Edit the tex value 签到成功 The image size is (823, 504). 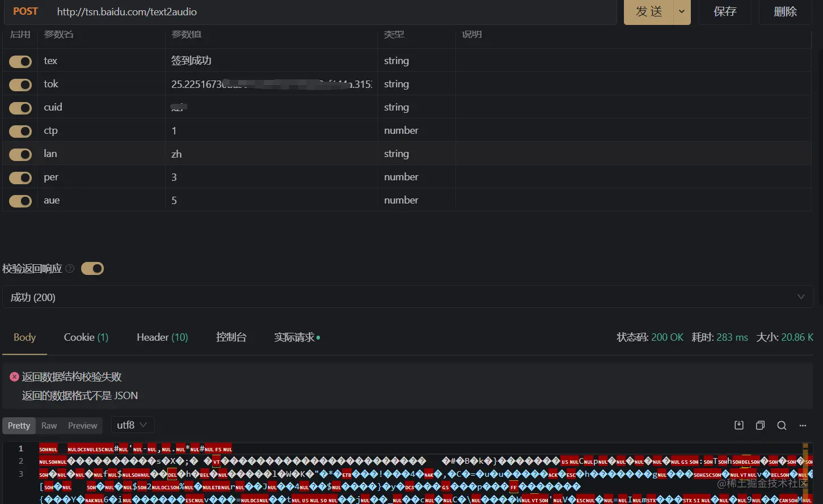(x=272, y=61)
